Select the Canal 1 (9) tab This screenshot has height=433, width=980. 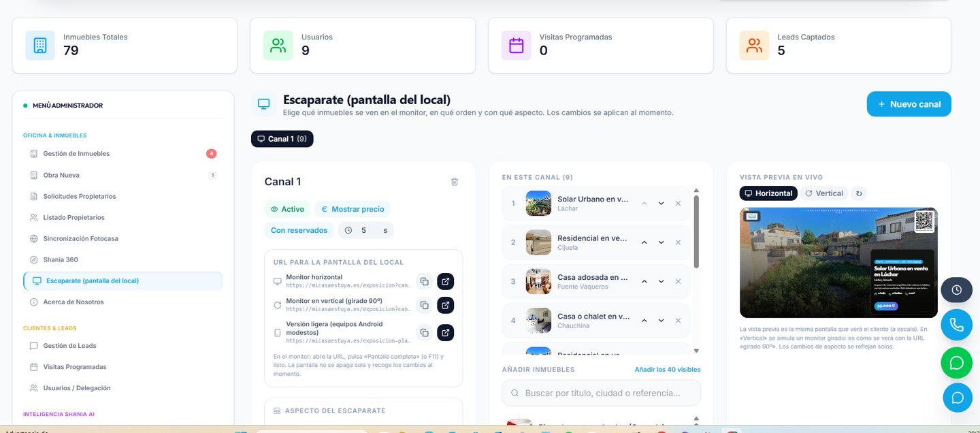tap(282, 139)
